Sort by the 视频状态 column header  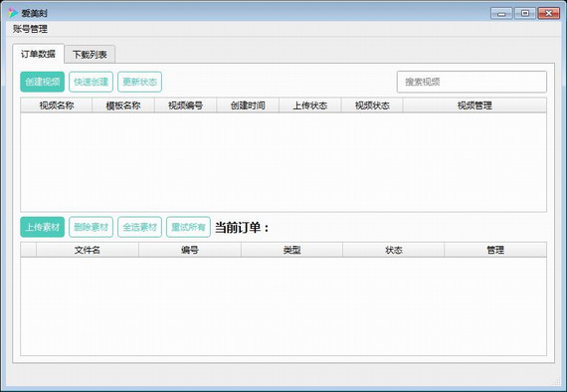point(372,105)
